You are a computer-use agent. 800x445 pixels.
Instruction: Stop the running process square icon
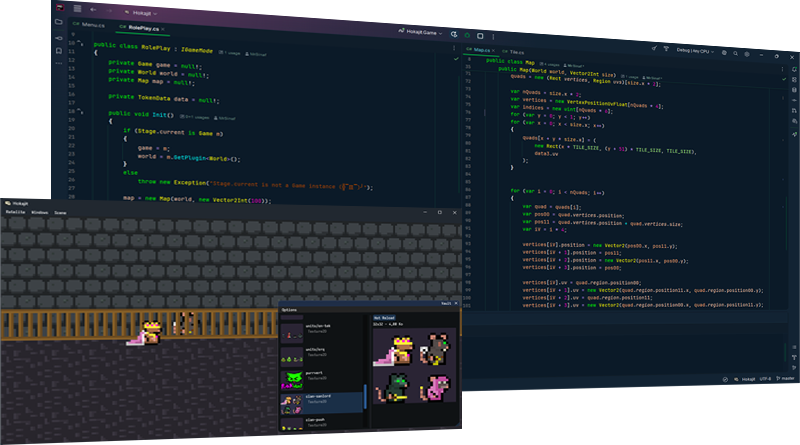tap(480, 36)
